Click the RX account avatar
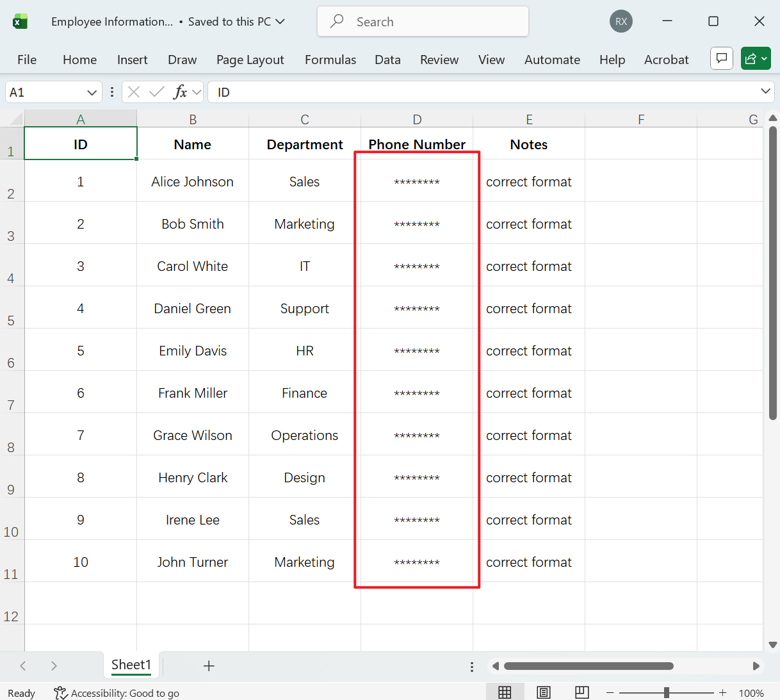Image resolution: width=780 pixels, height=700 pixels. pos(621,21)
